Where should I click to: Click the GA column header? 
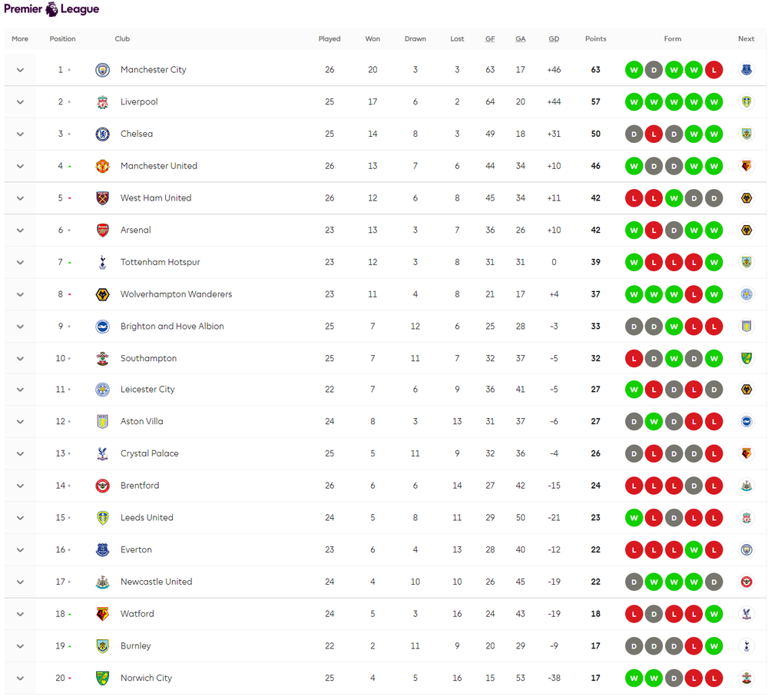tap(520, 38)
